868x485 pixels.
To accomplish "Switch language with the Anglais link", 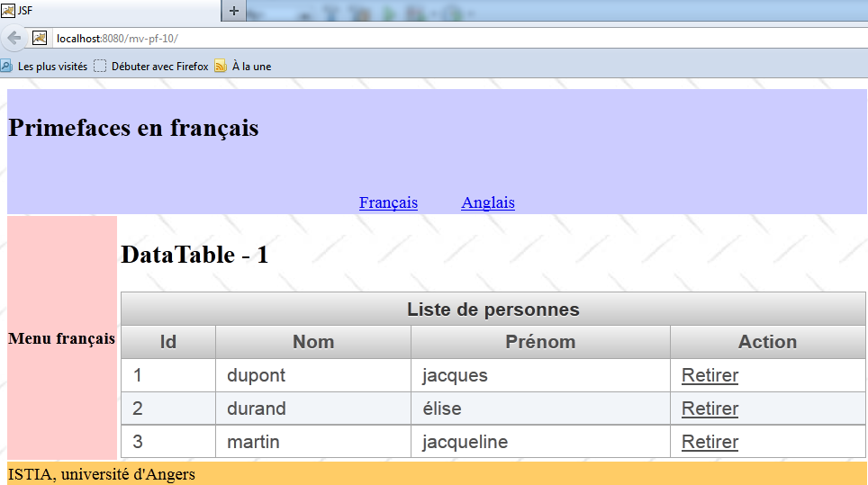I will tap(488, 202).
